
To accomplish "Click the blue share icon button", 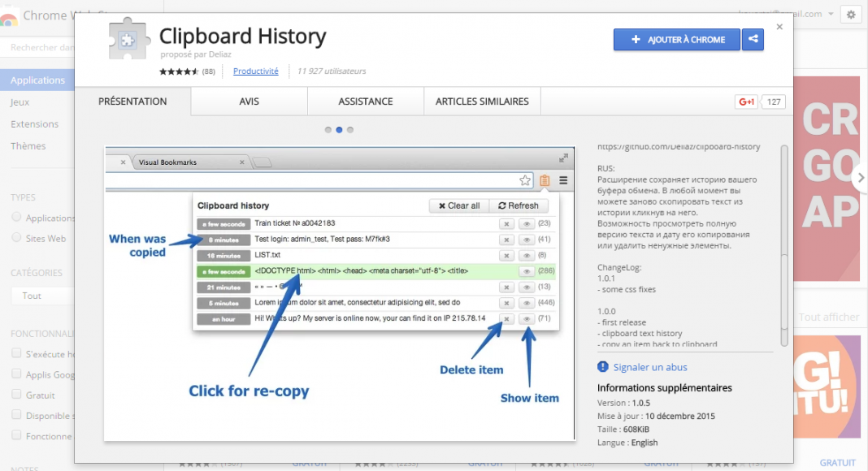I will tap(753, 39).
